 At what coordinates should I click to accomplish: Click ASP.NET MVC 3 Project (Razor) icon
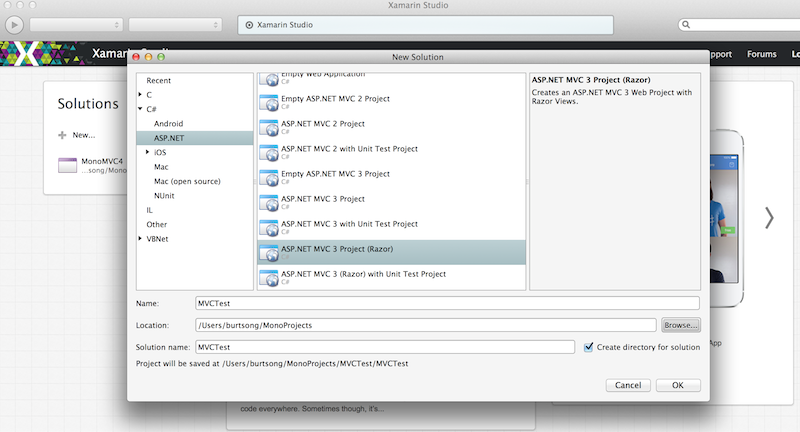tap(269, 252)
